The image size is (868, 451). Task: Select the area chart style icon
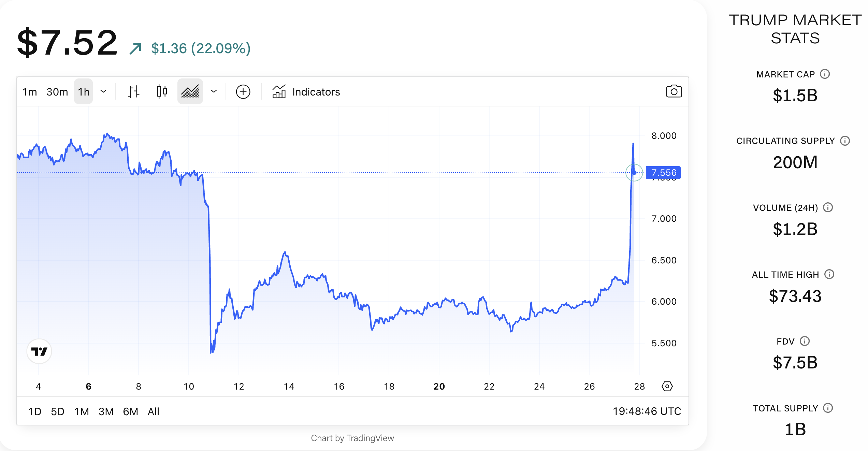(190, 91)
